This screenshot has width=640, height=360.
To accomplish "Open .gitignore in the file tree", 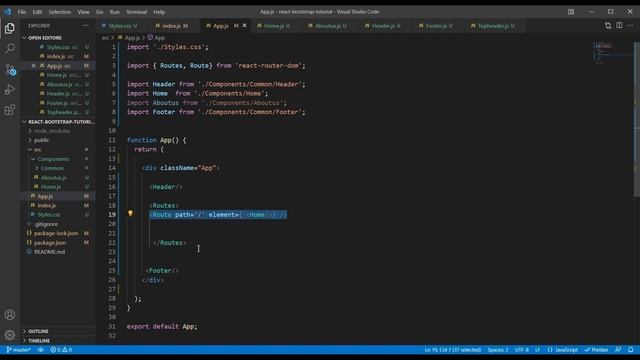I will coord(58,224).
